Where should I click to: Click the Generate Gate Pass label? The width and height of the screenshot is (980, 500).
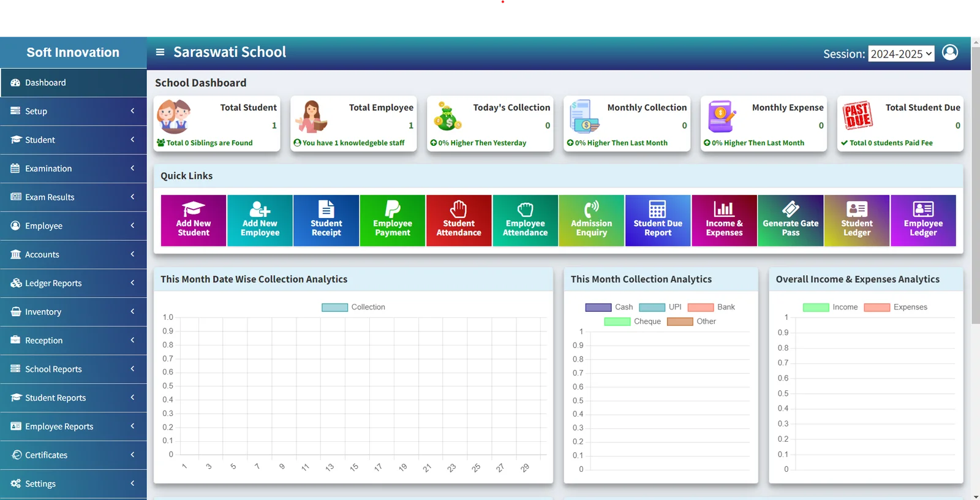point(791,228)
